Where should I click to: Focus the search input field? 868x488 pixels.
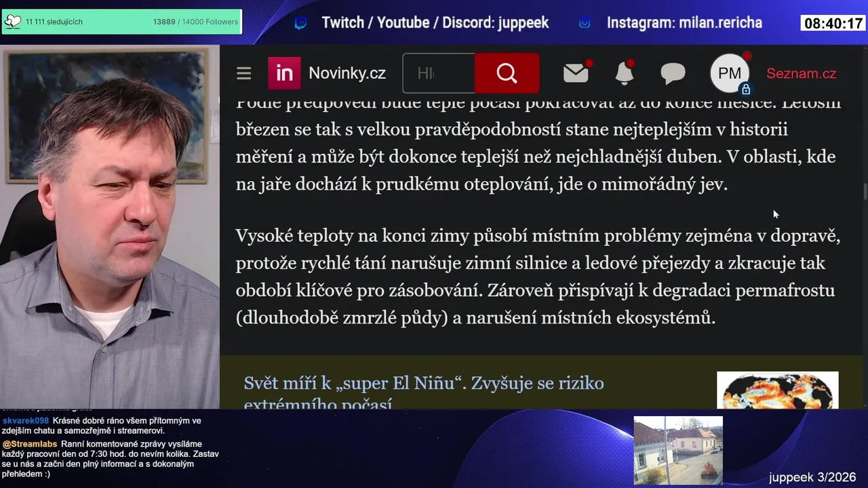coord(439,73)
